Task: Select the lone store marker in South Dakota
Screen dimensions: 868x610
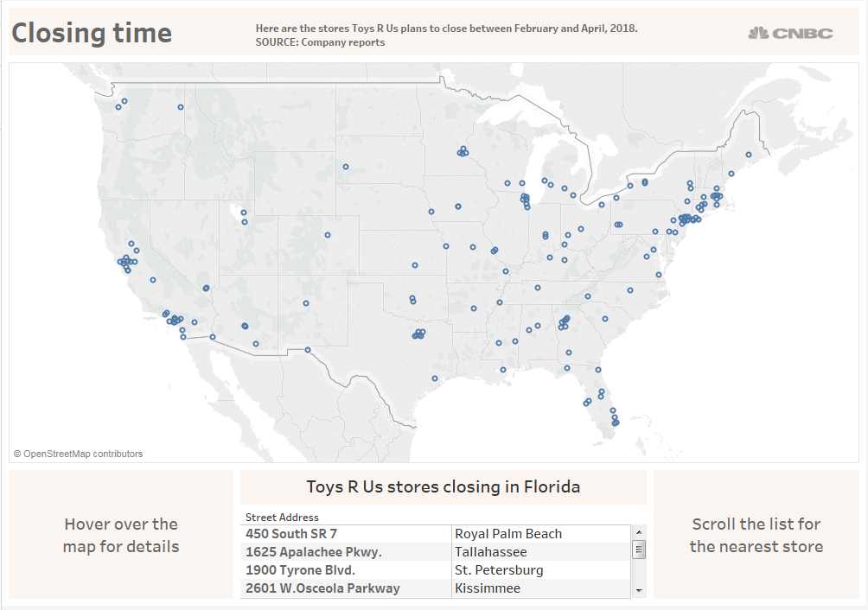Action: click(x=346, y=167)
